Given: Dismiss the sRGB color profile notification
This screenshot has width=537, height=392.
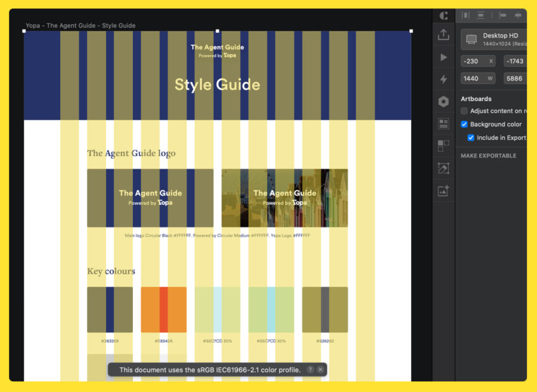Looking at the screenshot, I should tap(320, 369).
